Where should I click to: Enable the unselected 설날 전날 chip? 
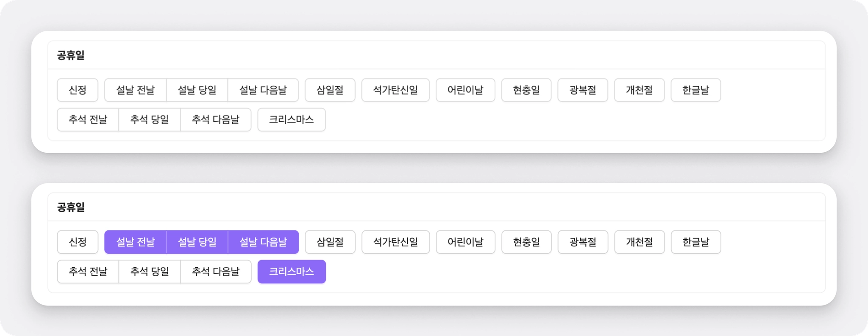tap(135, 90)
